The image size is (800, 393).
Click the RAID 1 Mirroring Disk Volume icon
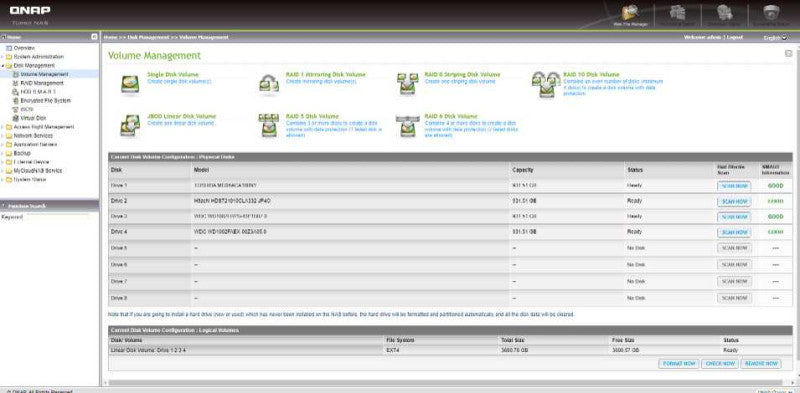click(x=269, y=84)
